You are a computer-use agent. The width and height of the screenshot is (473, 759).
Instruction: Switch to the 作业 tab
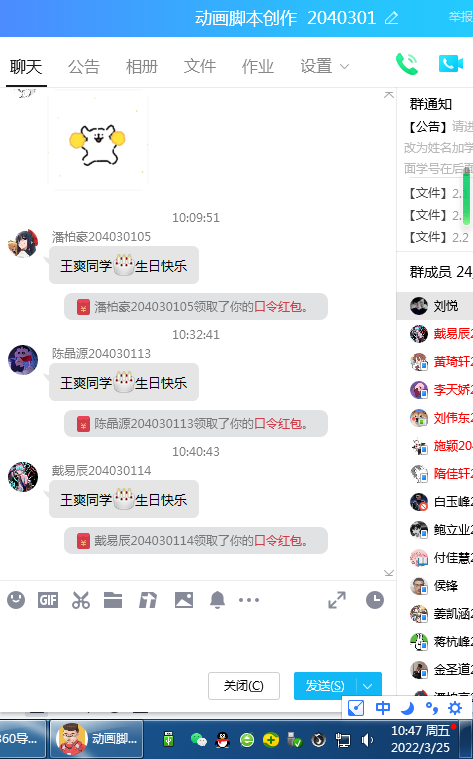(258, 66)
